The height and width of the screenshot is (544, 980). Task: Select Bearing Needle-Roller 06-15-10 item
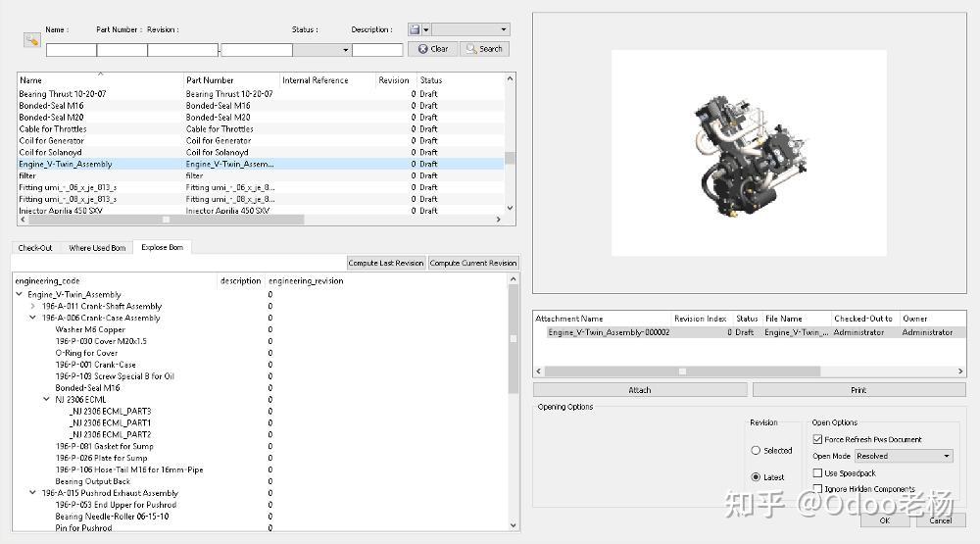[x=112, y=517]
